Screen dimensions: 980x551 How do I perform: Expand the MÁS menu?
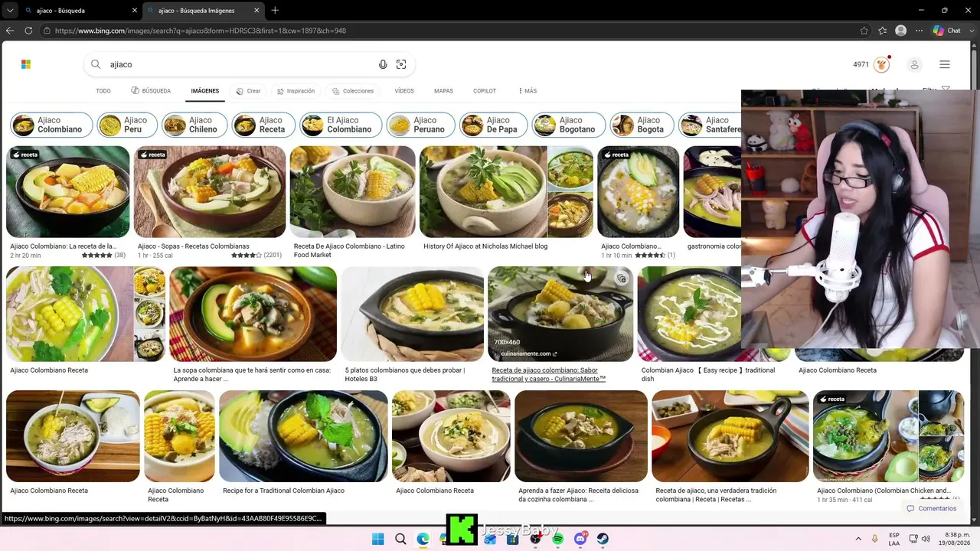pyautogui.click(x=528, y=91)
